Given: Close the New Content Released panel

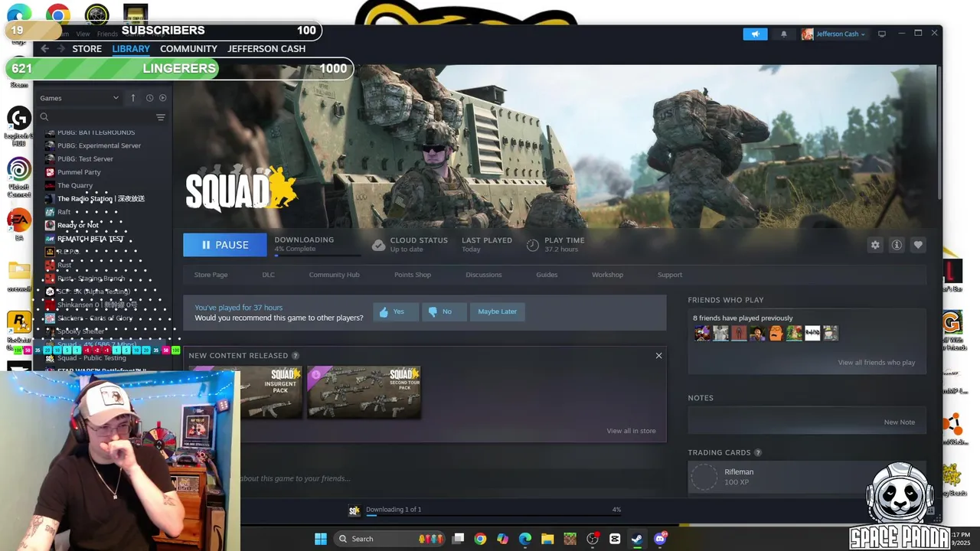Looking at the screenshot, I should coord(658,355).
